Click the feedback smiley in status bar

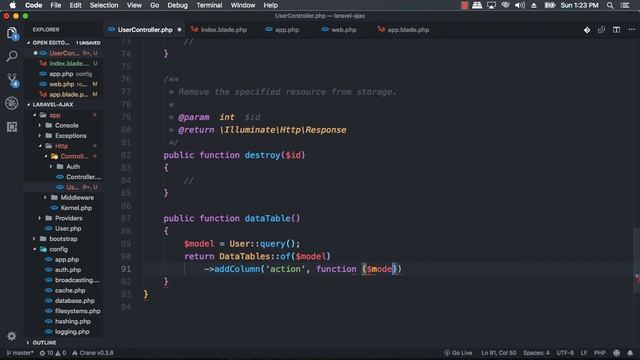[x=616, y=353]
